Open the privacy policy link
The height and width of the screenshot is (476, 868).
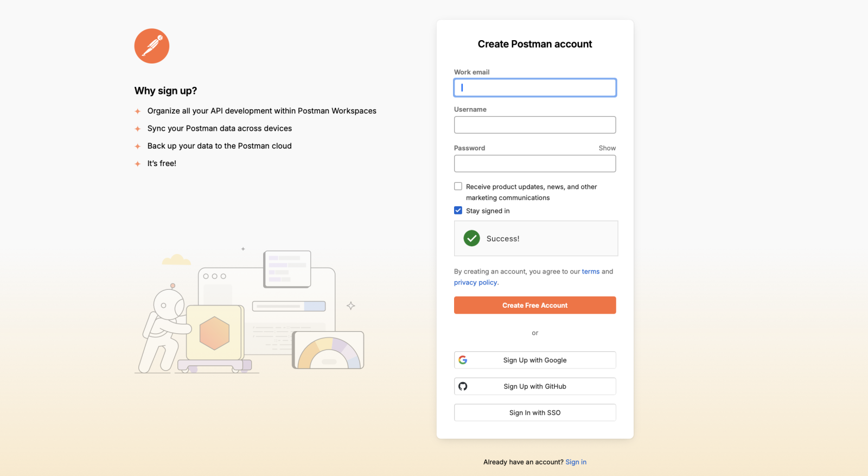[x=476, y=282]
